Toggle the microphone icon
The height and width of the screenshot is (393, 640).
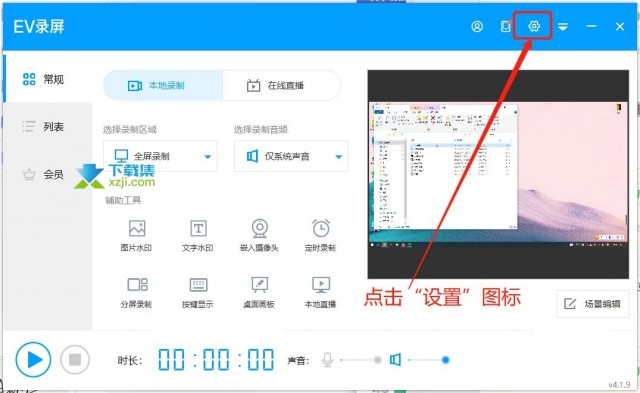coord(327,360)
